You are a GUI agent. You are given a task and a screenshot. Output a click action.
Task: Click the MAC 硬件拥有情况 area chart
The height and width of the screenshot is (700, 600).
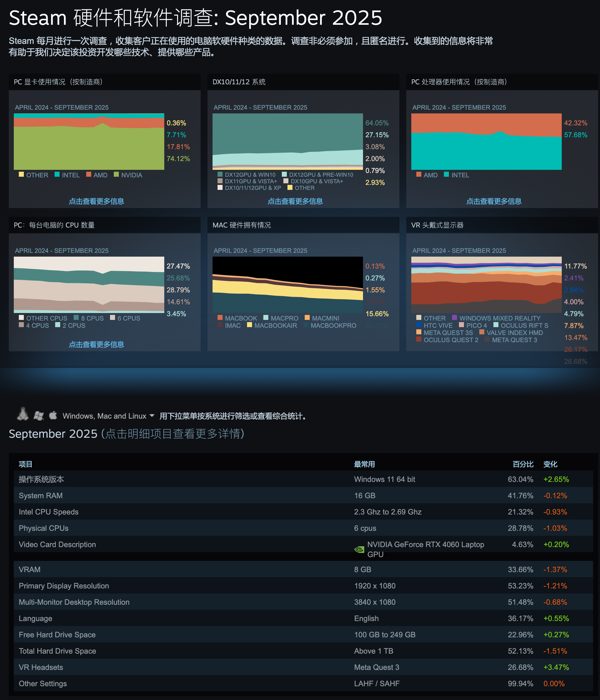[287, 285]
